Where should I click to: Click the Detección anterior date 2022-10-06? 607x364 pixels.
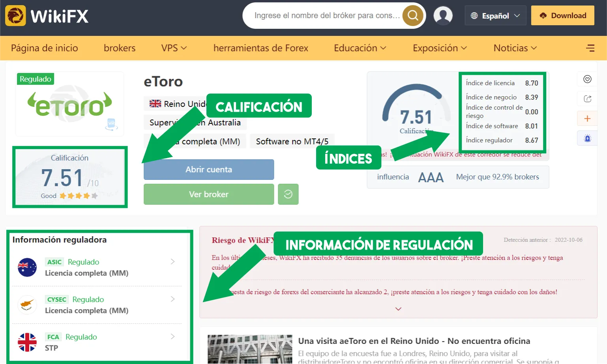point(568,240)
